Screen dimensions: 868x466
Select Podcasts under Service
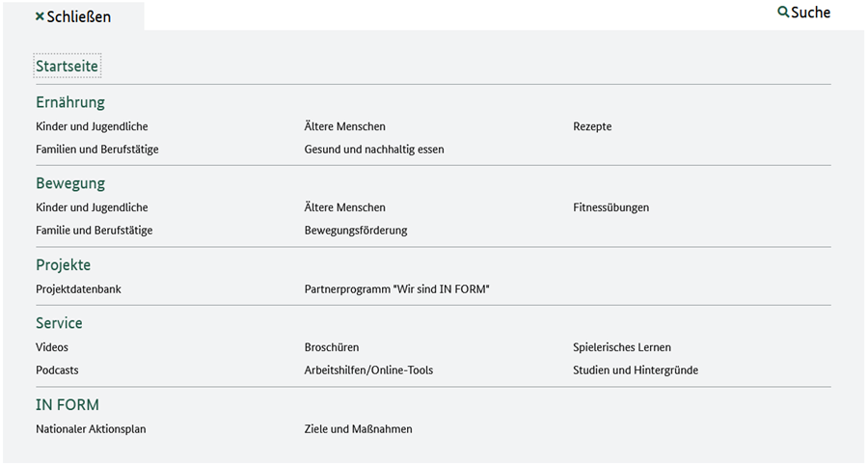coord(57,370)
